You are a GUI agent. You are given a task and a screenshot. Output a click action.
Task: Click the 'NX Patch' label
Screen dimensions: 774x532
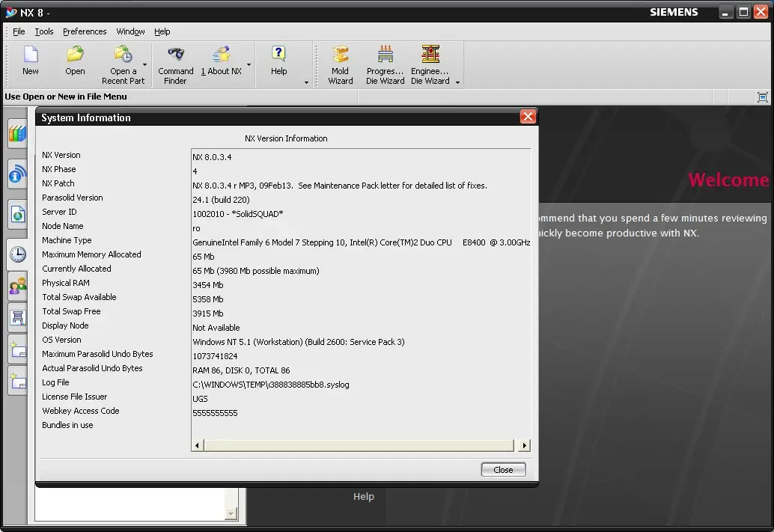[x=58, y=183]
